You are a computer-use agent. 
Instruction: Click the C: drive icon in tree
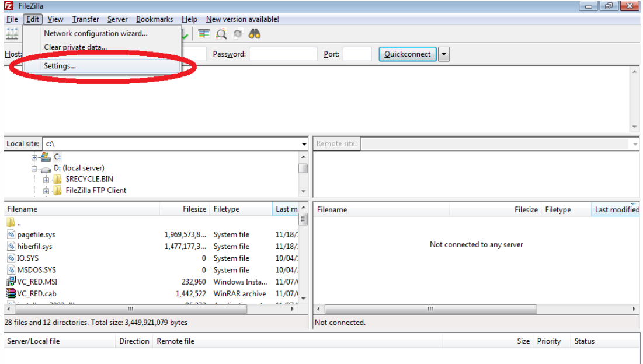[46, 157]
